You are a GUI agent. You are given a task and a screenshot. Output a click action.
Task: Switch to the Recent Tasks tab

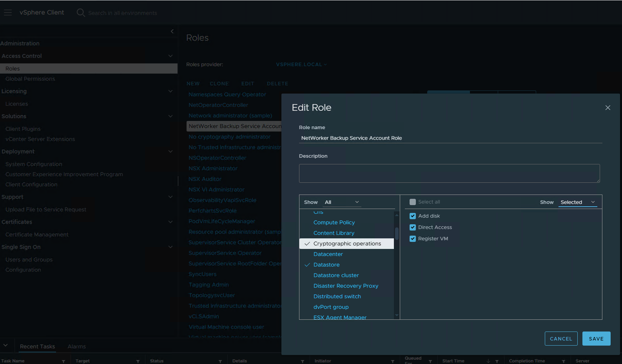37,346
